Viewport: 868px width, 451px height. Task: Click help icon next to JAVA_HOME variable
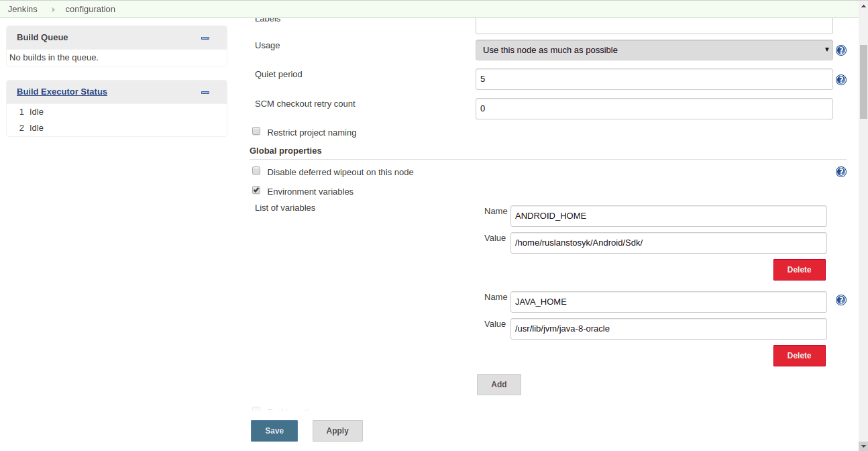(x=840, y=300)
